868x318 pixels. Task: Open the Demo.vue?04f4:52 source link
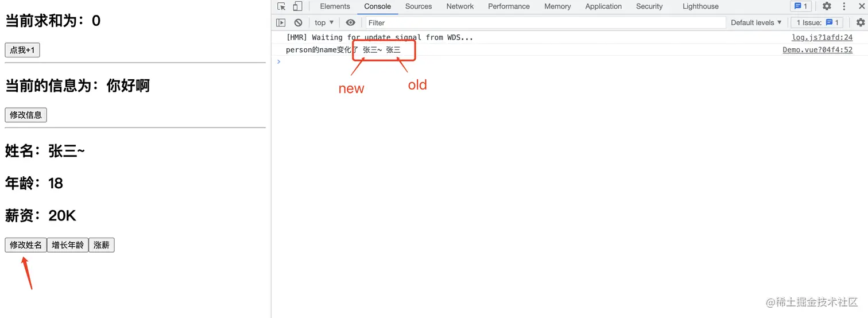point(817,50)
